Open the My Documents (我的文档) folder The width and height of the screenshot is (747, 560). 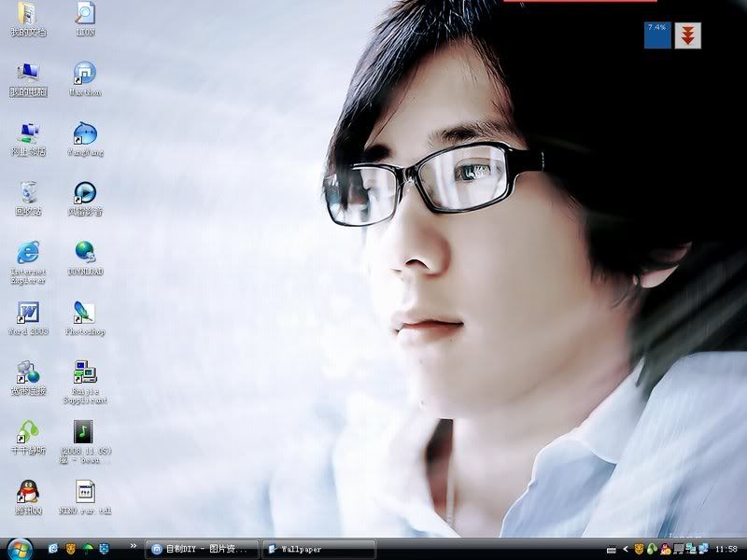[x=28, y=14]
